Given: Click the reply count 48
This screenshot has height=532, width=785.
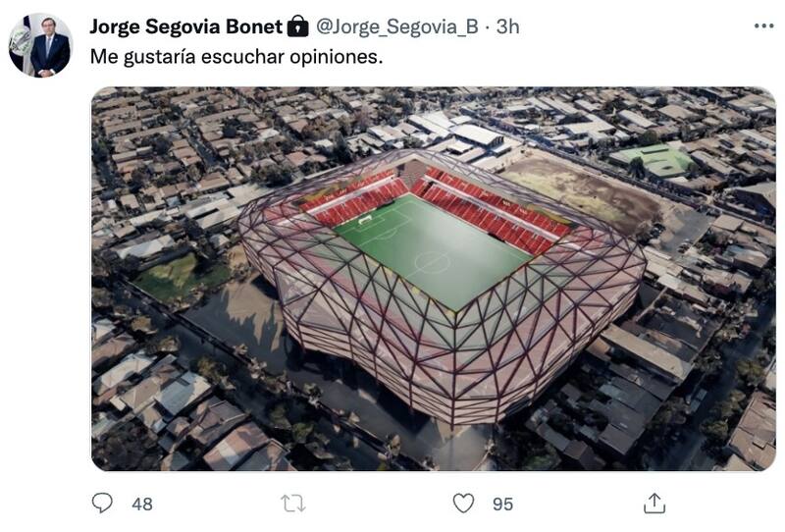Looking at the screenshot, I should (142, 504).
